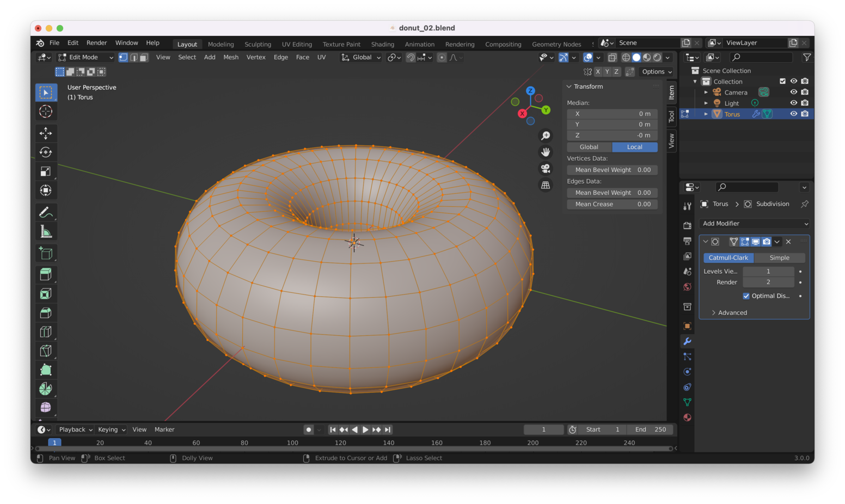This screenshot has width=845, height=504.
Task: Switch median coordinates to Global
Action: [x=589, y=147]
